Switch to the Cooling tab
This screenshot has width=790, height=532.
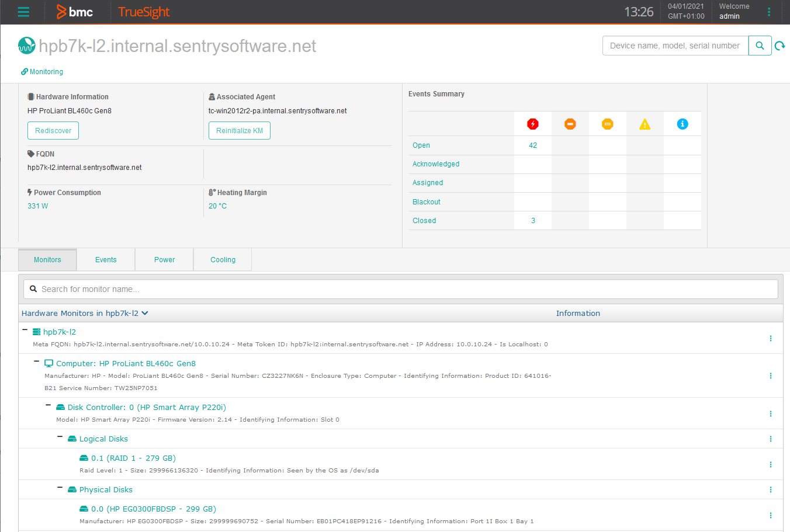[x=222, y=259]
